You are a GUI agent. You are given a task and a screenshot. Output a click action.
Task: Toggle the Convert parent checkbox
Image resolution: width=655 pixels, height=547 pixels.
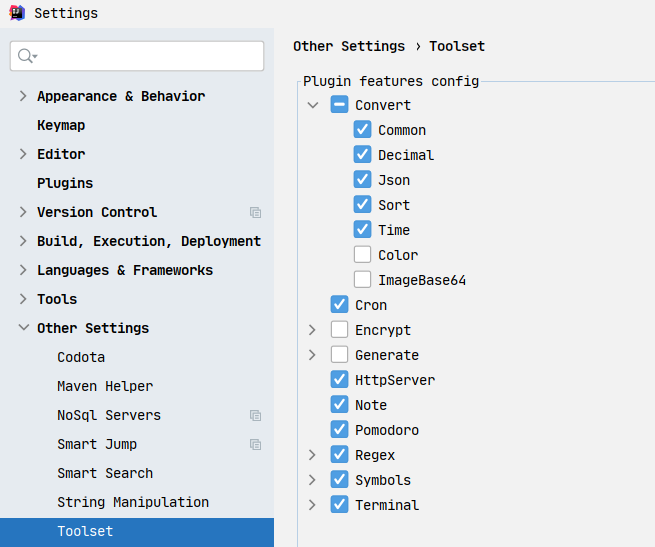click(339, 105)
